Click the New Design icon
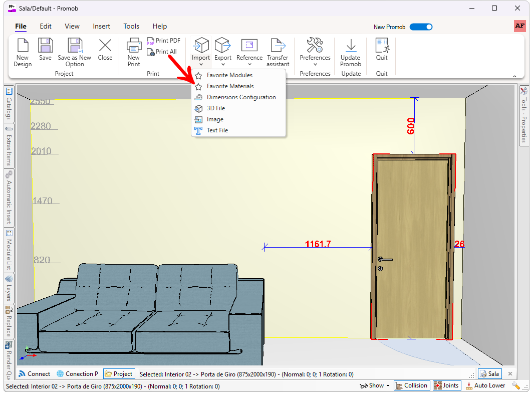 coord(23,46)
